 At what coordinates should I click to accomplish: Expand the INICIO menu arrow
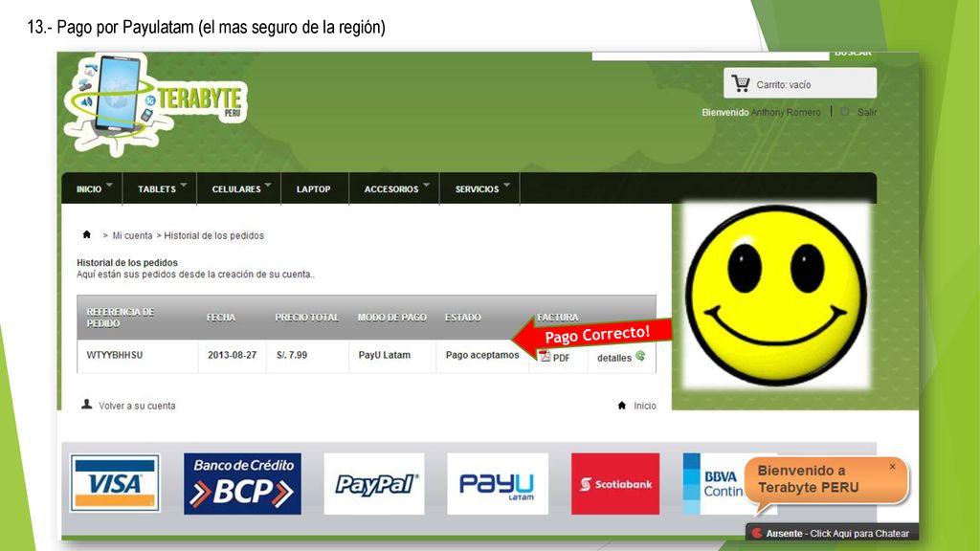click(x=109, y=185)
